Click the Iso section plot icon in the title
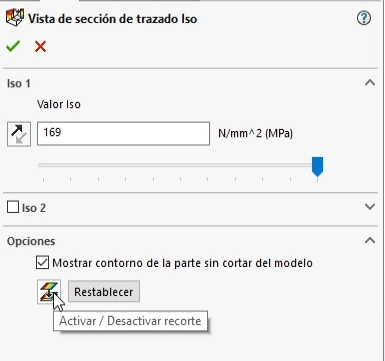Image resolution: width=385 pixels, height=361 pixels. pos(15,18)
